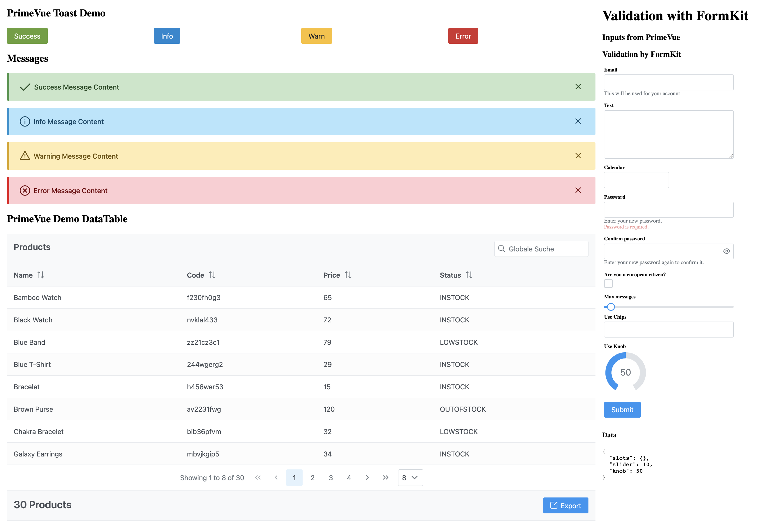772x532 pixels.
Task: Focus the Password input field
Action: point(669,210)
